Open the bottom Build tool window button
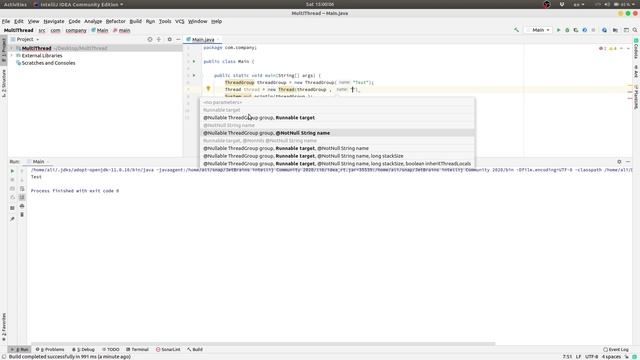The width and height of the screenshot is (640, 360). coord(195,349)
